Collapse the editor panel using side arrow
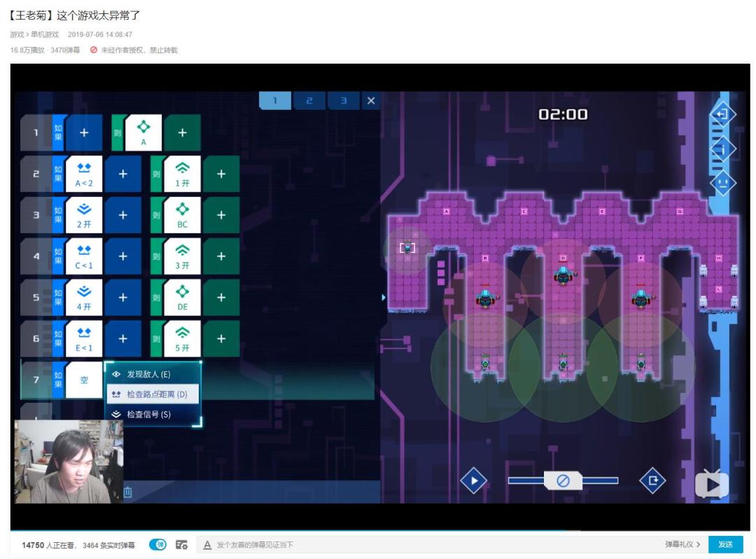The height and width of the screenshot is (559, 756). 384,298
